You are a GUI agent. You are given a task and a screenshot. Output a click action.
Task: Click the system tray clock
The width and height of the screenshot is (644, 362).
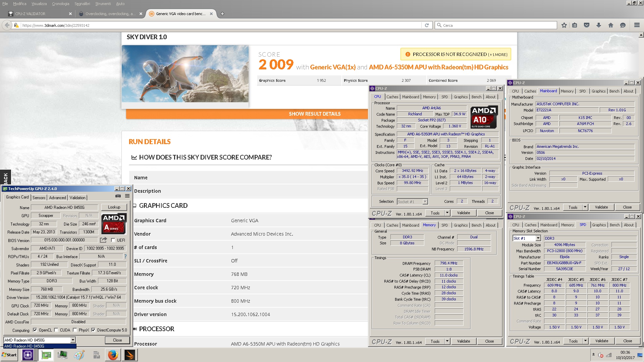(x=625, y=355)
